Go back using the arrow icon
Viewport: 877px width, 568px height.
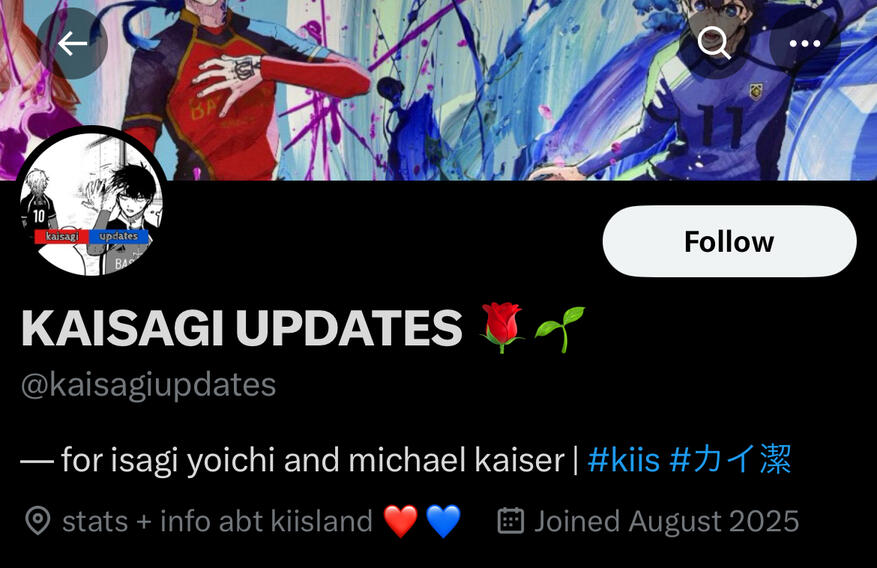[x=72, y=44]
